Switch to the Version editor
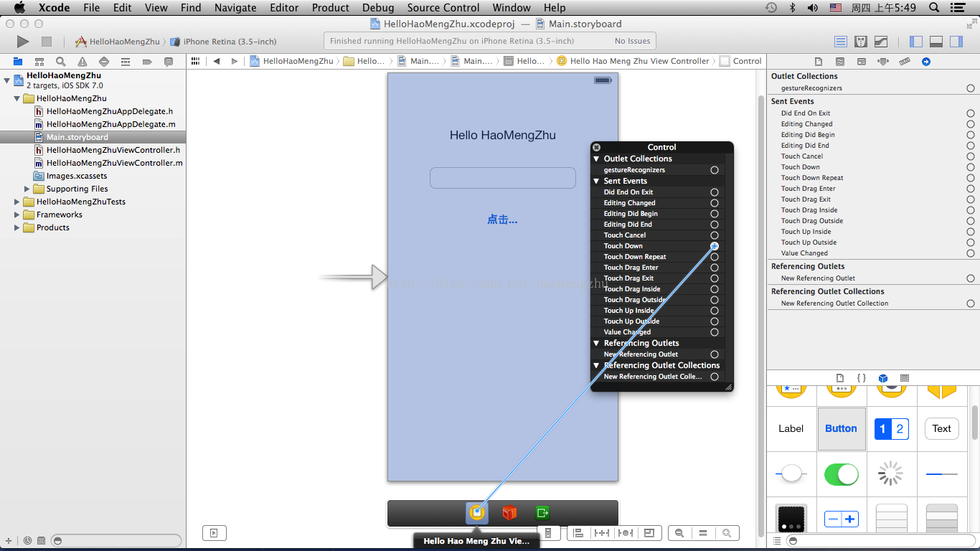The image size is (980, 551). 881,42
